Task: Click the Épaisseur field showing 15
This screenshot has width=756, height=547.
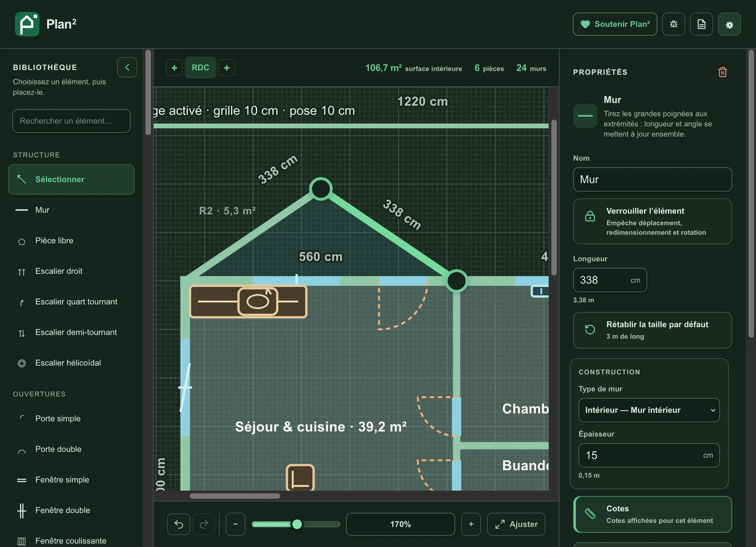Action: (649, 455)
